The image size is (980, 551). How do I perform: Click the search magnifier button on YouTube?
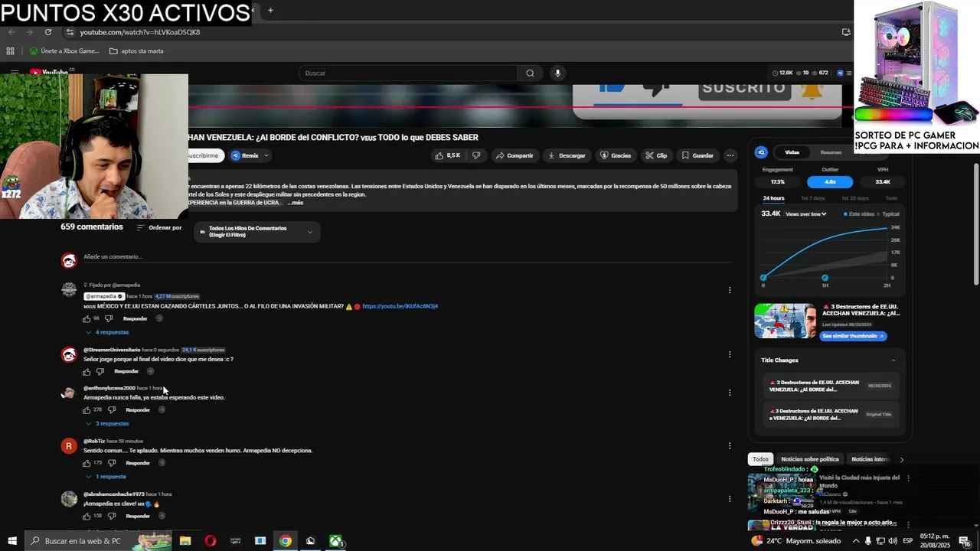coord(530,73)
